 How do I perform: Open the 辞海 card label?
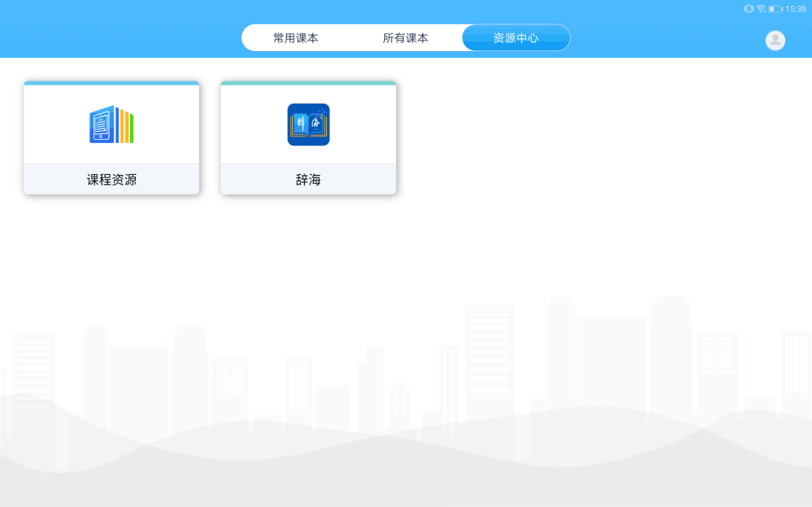pos(308,180)
